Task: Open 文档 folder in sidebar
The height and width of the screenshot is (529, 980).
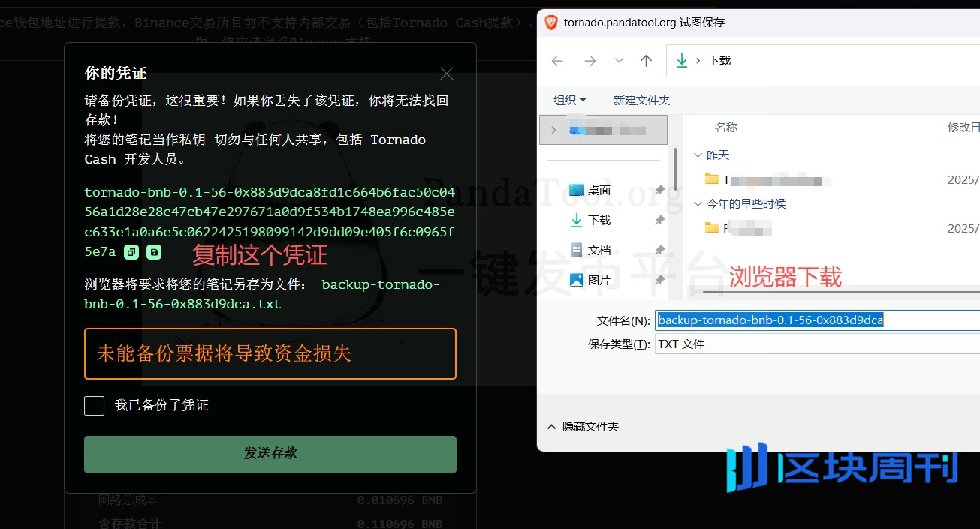Action: [x=599, y=251]
